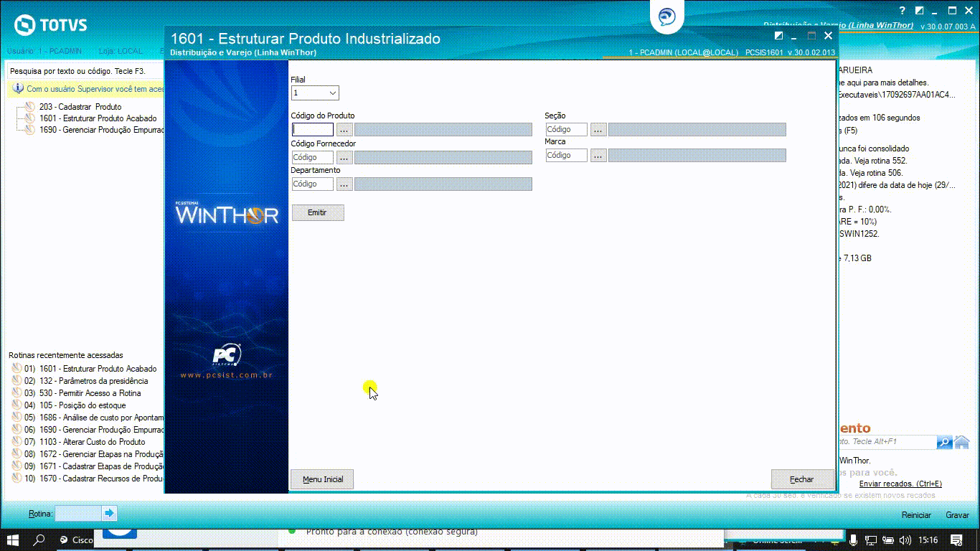Open recent routine 01) 1601 - Estruturar Produto Acabado

coord(90,369)
